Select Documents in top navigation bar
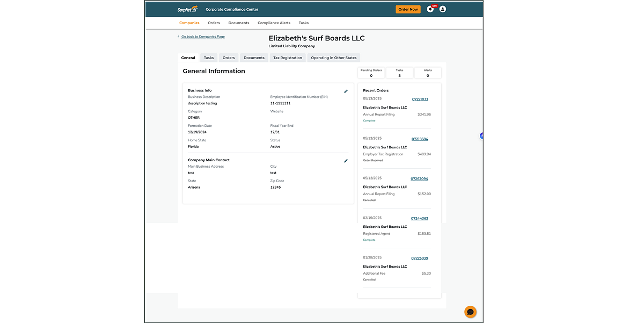 [x=239, y=23]
